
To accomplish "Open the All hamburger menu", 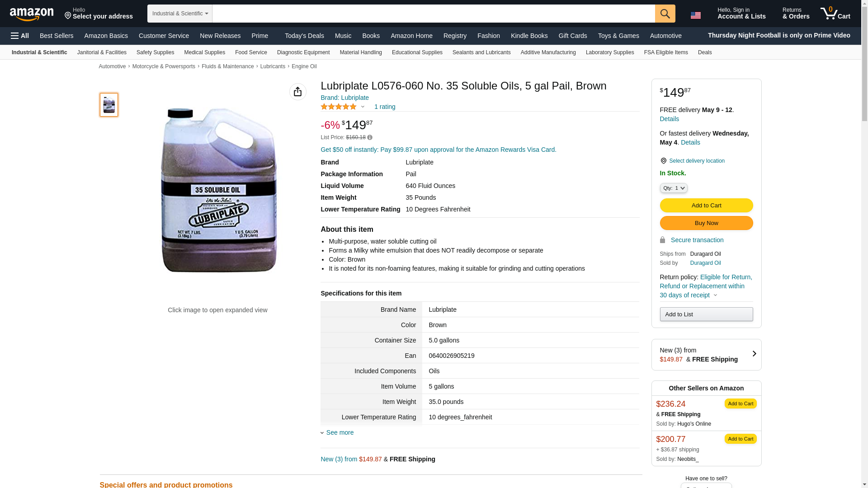I will pos(20,36).
